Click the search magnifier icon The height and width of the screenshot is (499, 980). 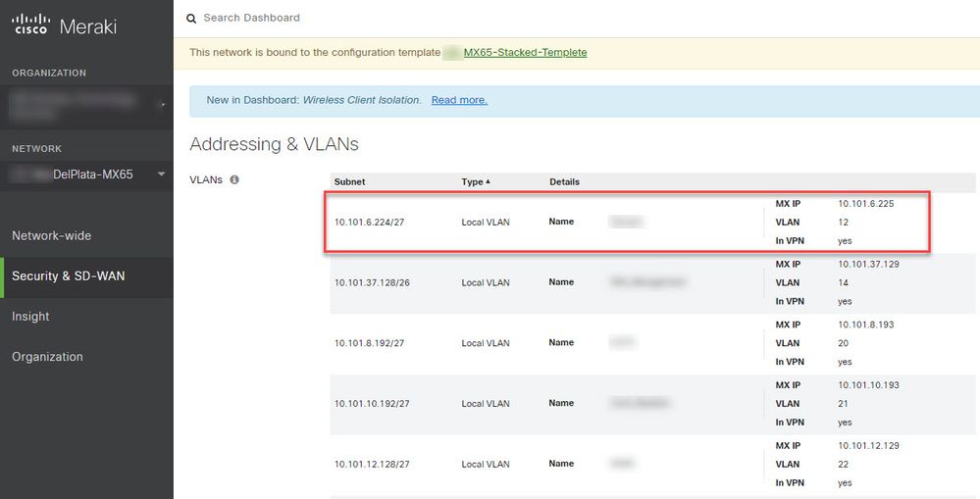[x=191, y=18]
